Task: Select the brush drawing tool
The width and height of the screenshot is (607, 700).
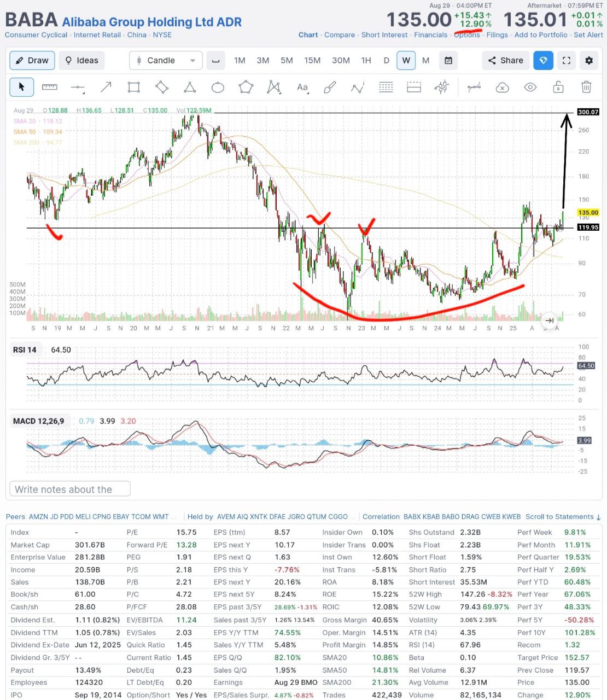Action: 330,87
